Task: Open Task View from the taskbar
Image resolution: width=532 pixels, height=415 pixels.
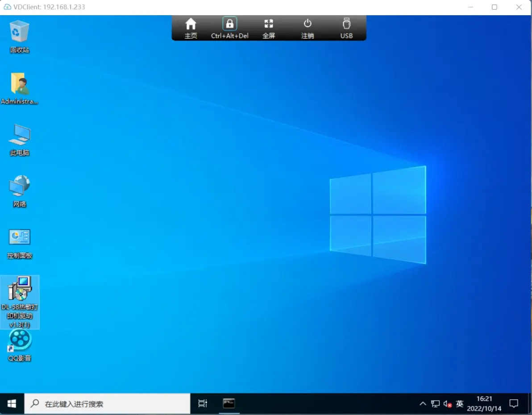Action: tap(203, 404)
